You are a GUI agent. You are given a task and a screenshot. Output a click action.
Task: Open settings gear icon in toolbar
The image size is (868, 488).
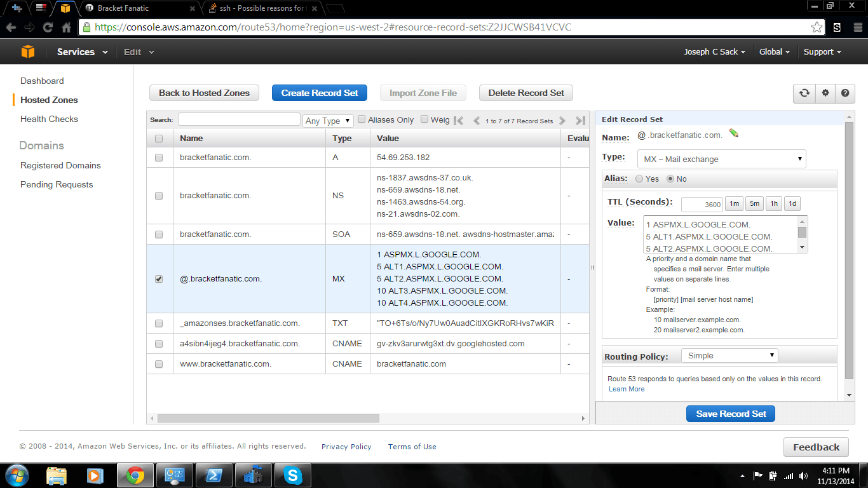click(x=825, y=93)
